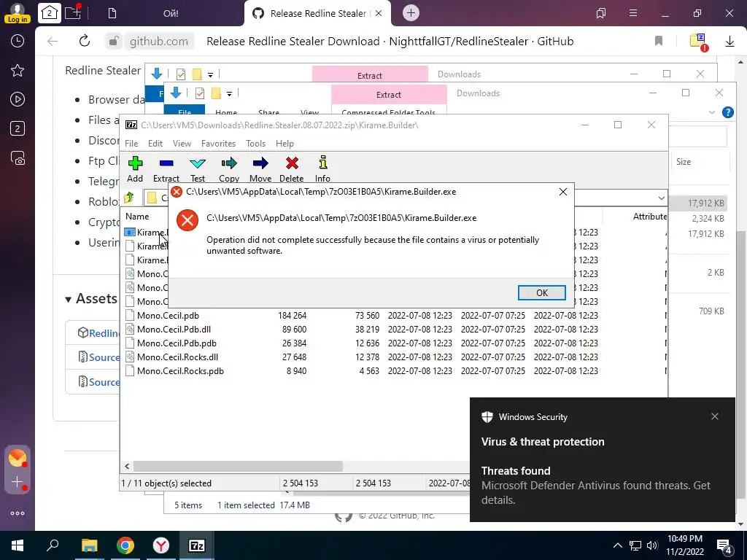Open screenshot tool in sidebar
Viewport: 747px width, 560px height.
(18, 158)
